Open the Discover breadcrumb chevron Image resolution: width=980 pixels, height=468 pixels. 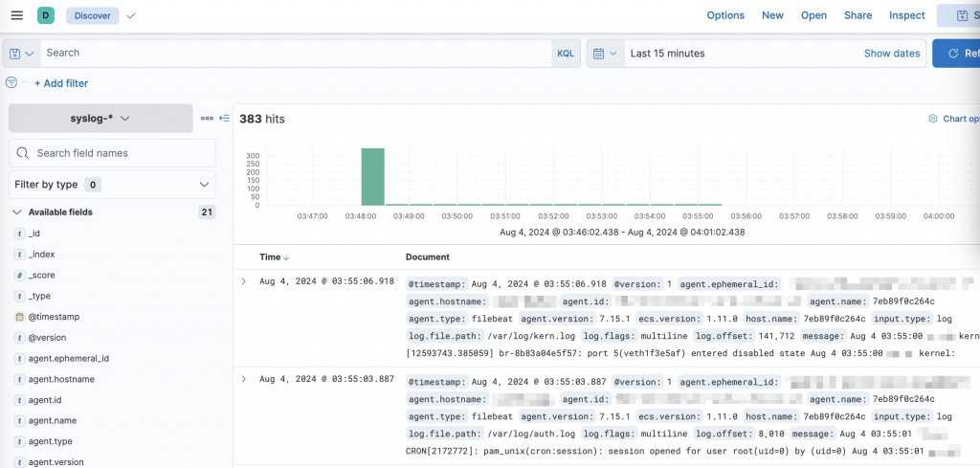[130, 15]
